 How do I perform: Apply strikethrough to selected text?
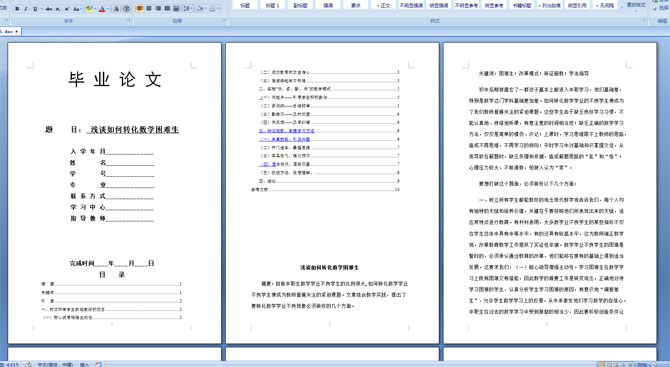coord(49,9)
